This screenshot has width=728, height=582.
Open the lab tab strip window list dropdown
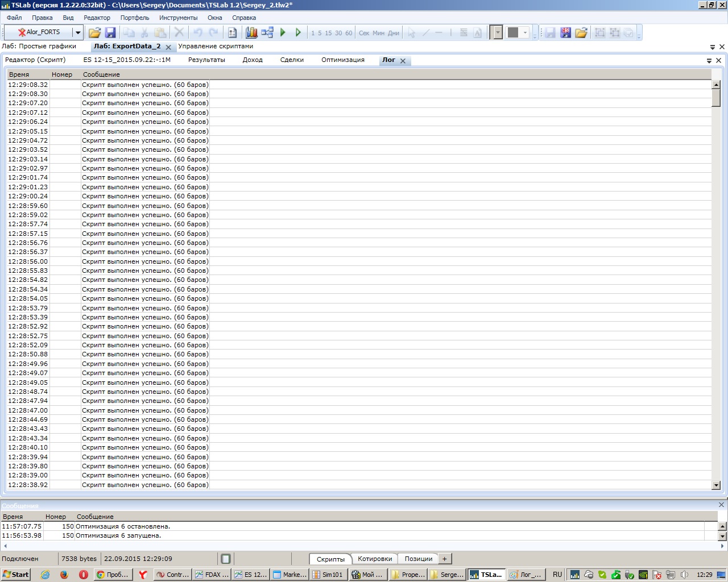[x=713, y=47]
